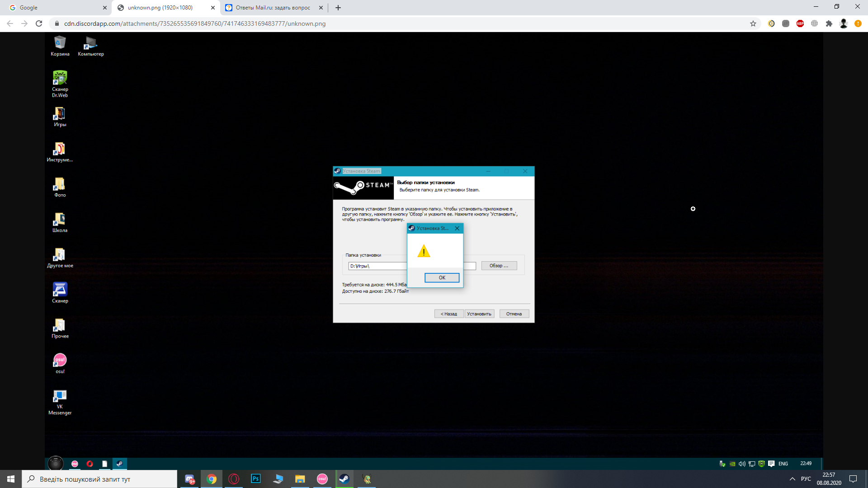Select the osu! desktop shortcut
Viewport: 868px width, 488px height.
pos(60,364)
